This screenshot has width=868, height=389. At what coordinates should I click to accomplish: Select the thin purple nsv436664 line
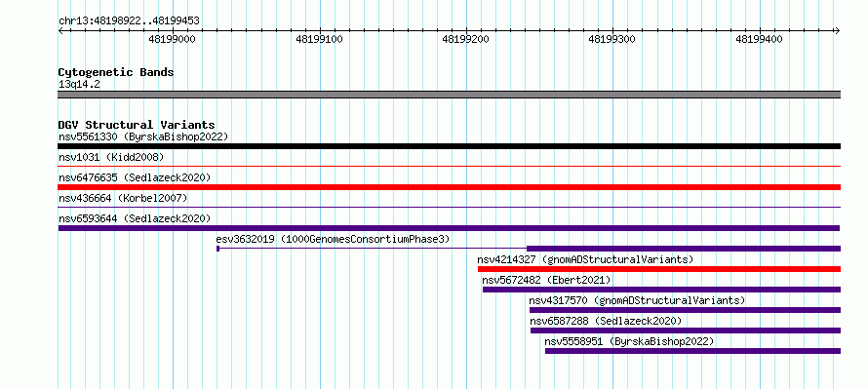pos(450,207)
